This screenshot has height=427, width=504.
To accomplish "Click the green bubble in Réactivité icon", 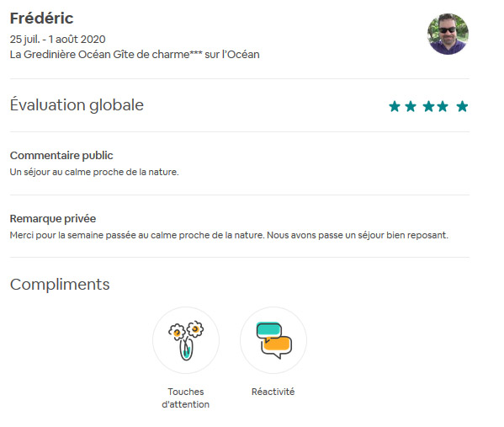I will [x=269, y=329].
